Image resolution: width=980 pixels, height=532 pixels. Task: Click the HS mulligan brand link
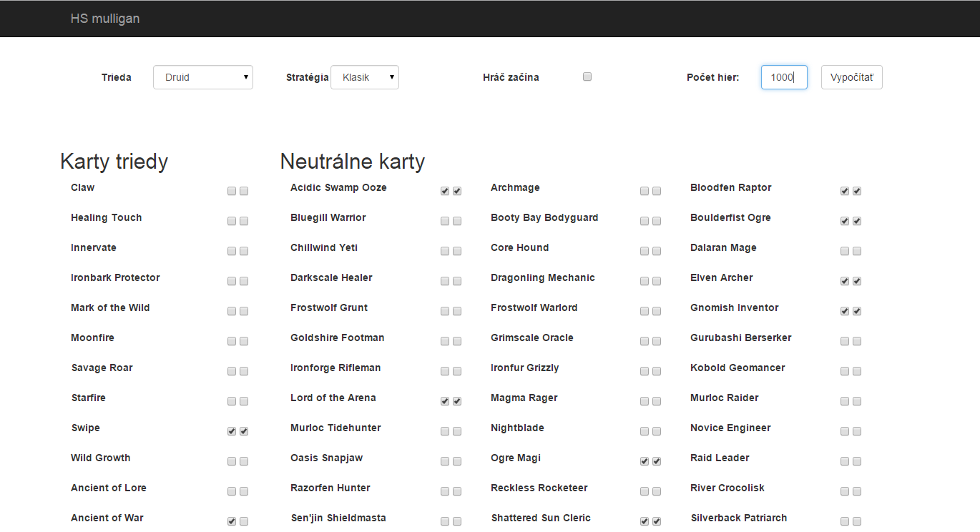(105, 19)
